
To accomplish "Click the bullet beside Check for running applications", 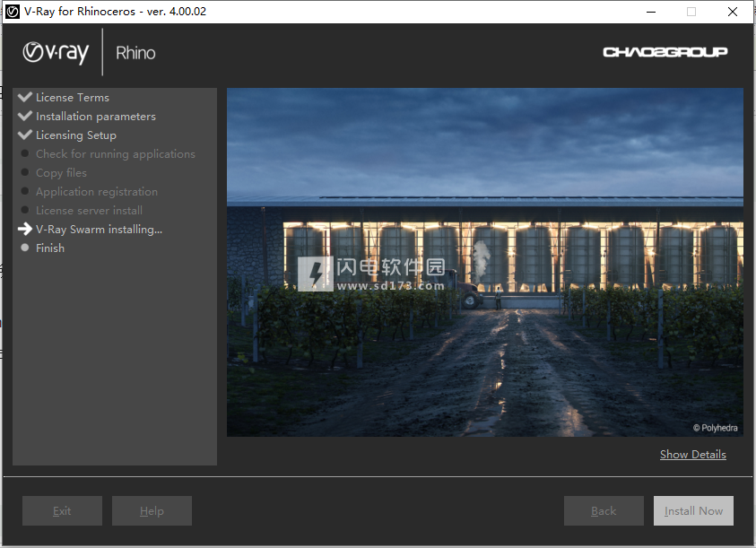I will (x=25, y=153).
